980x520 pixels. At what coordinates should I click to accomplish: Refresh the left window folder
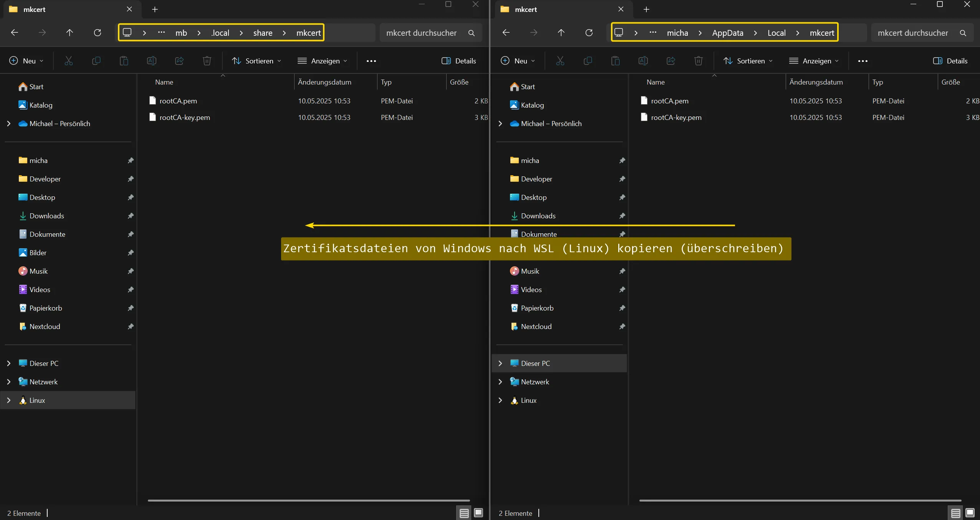(x=98, y=33)
